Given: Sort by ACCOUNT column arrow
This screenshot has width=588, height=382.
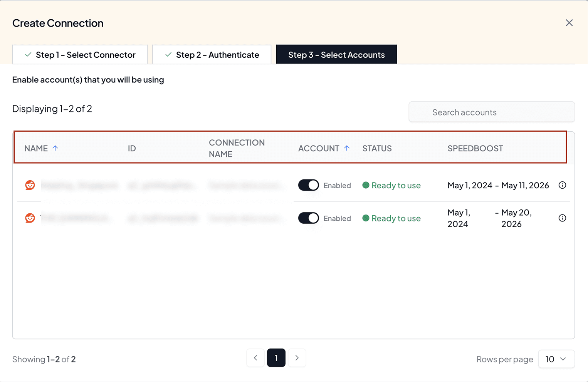Looking at the screenshot, I should (x=347, y=148).
